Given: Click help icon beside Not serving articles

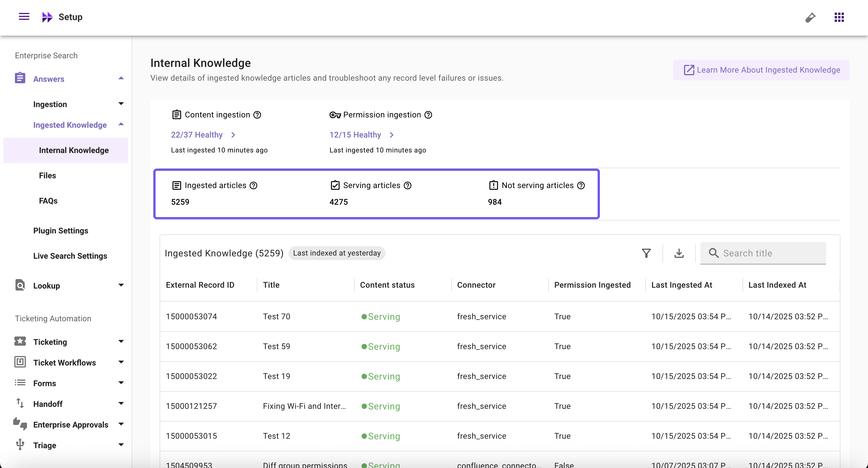Looking at the screenshot, I should click(x=581, y=185).
